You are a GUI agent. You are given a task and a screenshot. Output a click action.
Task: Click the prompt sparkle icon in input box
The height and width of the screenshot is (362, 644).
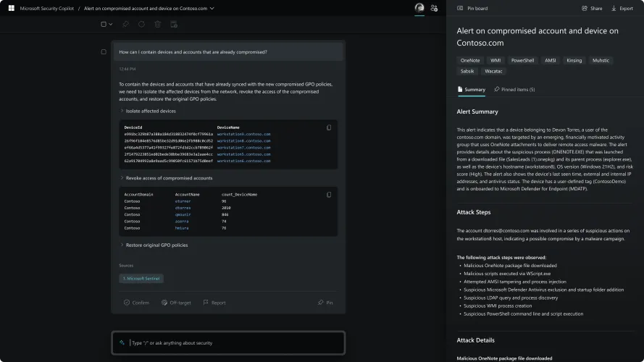[121, 342]
